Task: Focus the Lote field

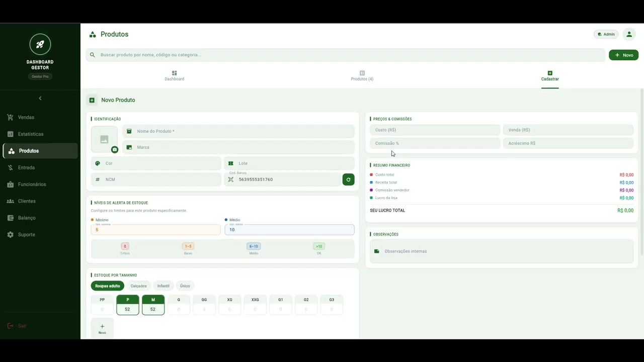Action: [289, 163]
